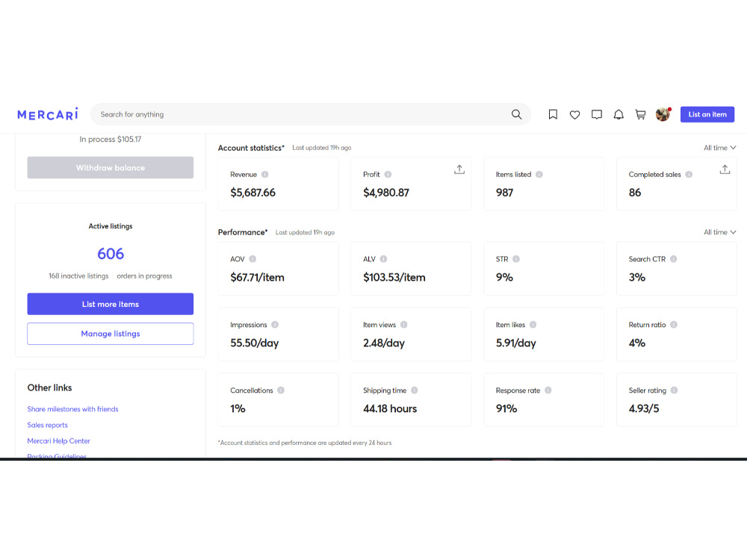The image size is (747, 560).
Task: Click the Mercari logo
Action: click(x=48, y=114)
